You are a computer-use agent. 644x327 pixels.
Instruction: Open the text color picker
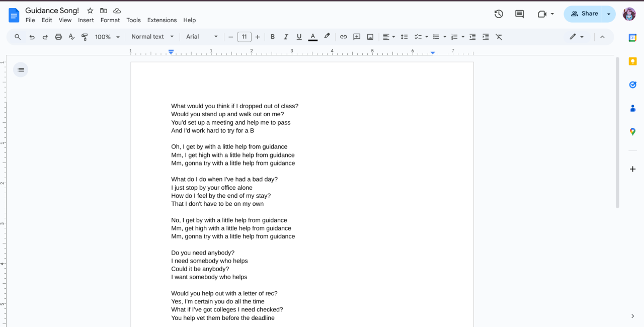(x=312, y=37)
